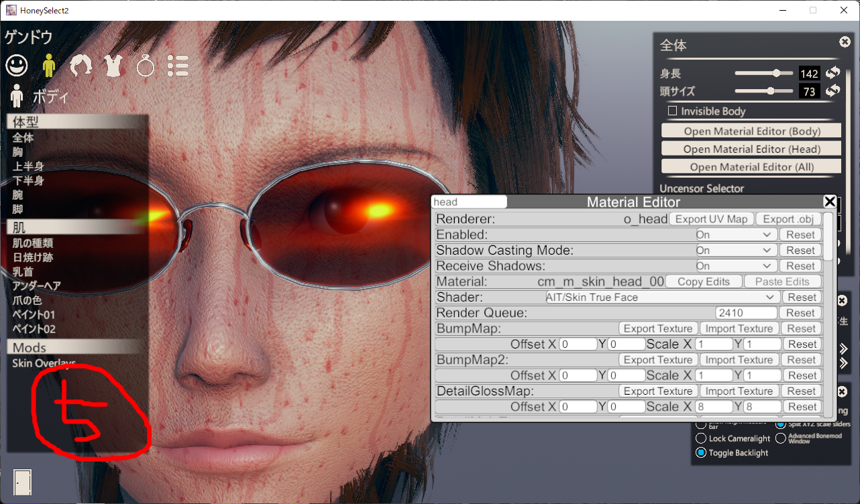Toggle the Invisible Body checkbox
This screenshot has height=504, width=860.
(673, 111)
